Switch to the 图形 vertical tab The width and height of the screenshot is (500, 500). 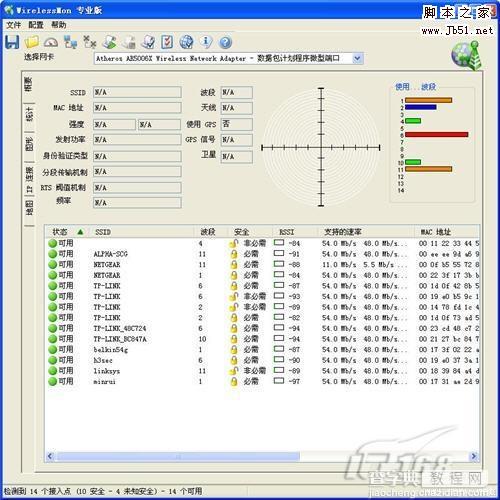tap(29, 145)
